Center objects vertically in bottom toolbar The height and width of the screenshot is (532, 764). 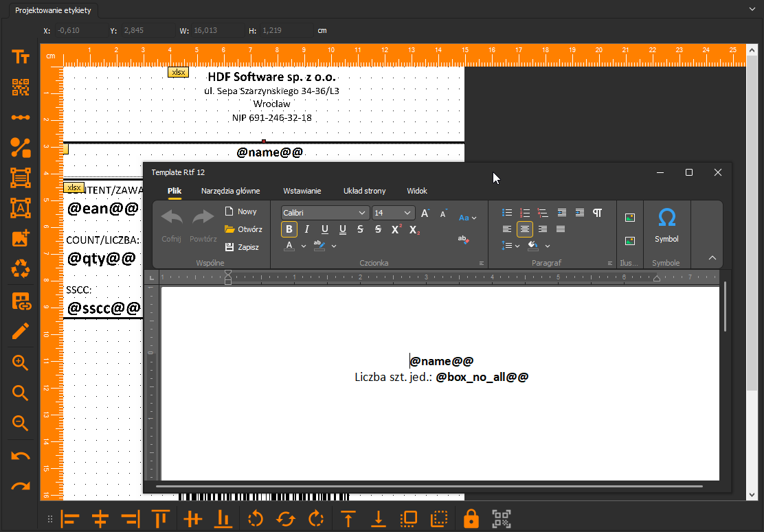coord(193,519)
